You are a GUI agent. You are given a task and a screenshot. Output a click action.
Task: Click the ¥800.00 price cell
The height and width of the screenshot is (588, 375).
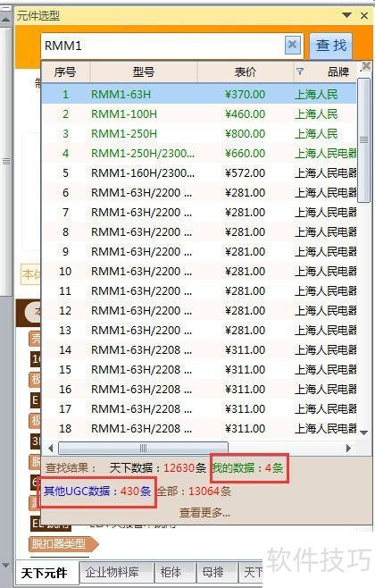point(245,133)
